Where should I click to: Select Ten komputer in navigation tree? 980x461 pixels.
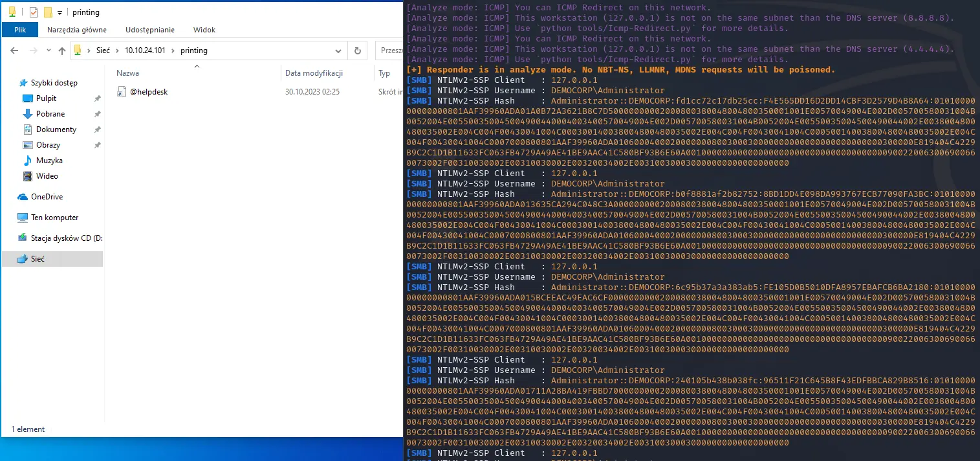click(54, 218)
